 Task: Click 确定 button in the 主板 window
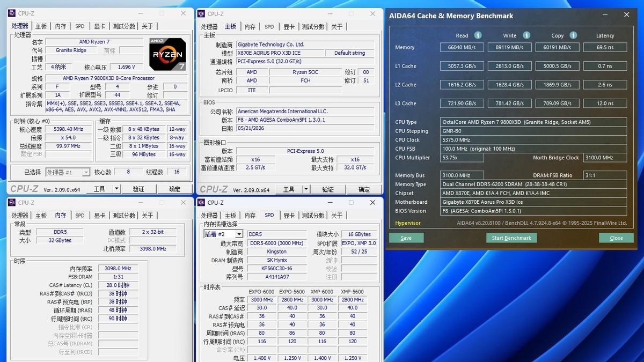pyautogui.click(x=364, y=189)
